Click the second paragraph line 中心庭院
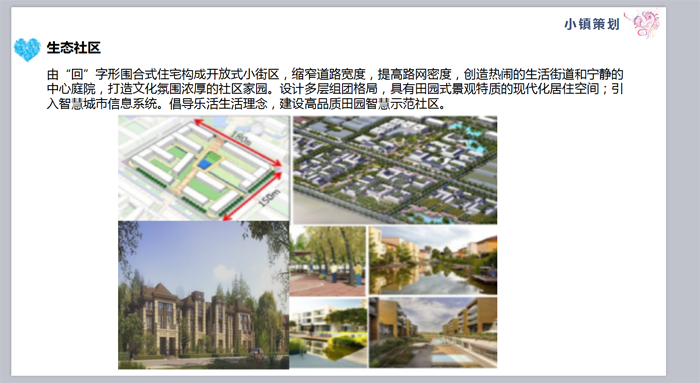Viewport: 700px width, 383px height. coord(335,88)
